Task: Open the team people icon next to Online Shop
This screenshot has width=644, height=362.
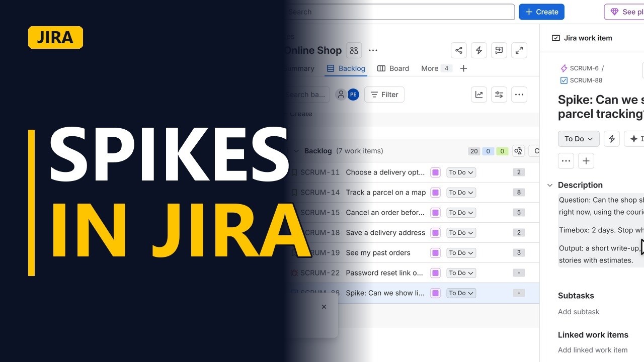Action: pyautogui.click(x=354, y=50)
